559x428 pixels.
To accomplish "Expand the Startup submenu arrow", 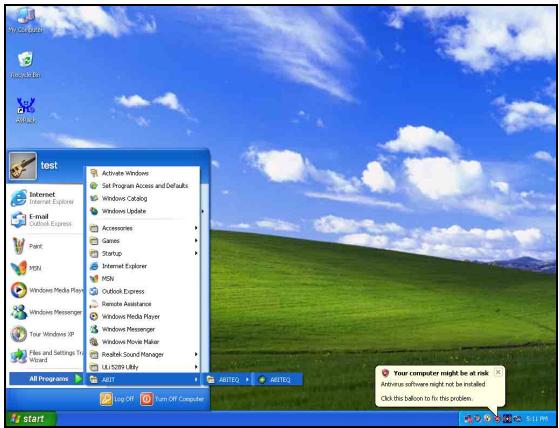I will 196,253.
